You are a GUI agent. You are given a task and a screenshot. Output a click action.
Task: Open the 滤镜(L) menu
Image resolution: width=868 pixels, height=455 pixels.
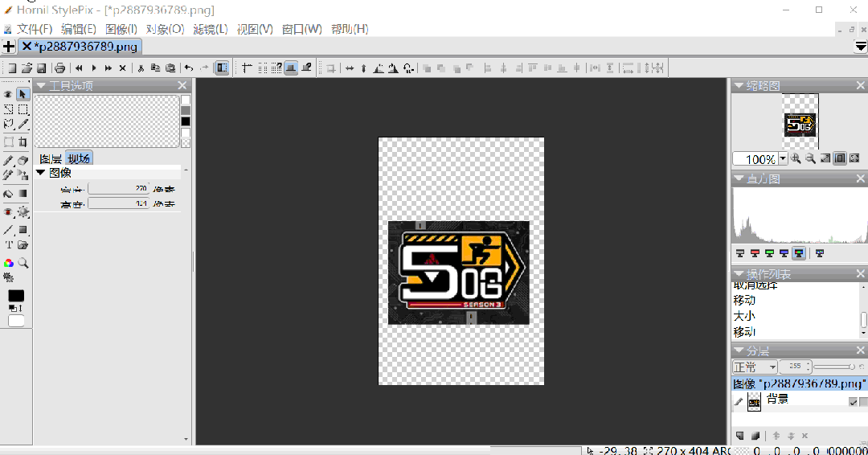[x=211, y=29]
